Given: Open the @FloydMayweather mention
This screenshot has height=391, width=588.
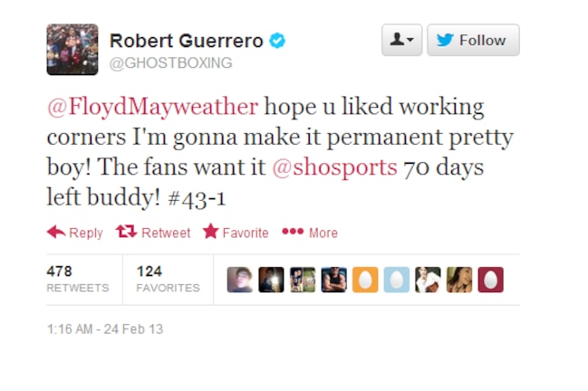Looking at the screenshot, I should point(152,107).
